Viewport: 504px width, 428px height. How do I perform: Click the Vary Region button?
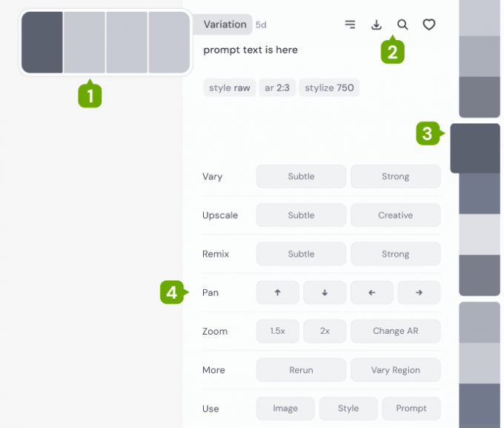pyautogui.click(x=396, y=369)
